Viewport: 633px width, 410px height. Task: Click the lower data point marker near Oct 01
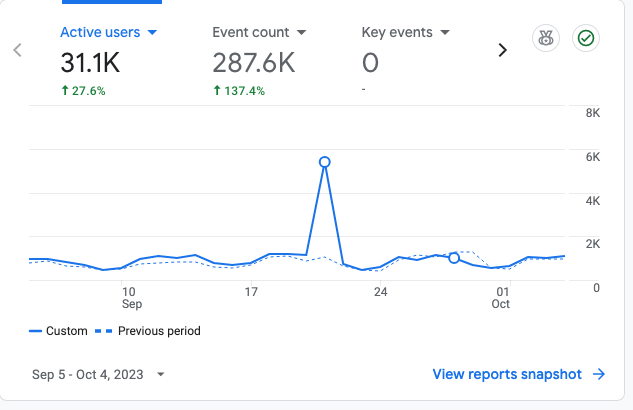tap(454, 258)
